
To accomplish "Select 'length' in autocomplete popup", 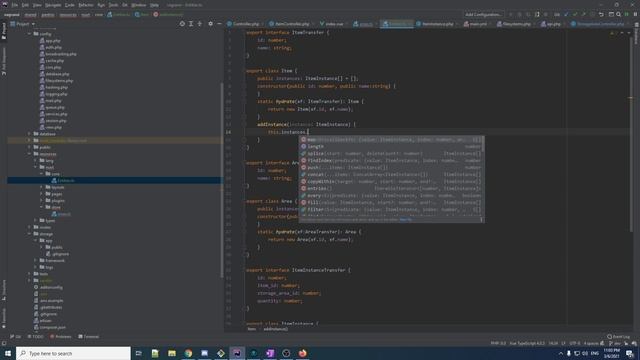I will pos(391,147).
